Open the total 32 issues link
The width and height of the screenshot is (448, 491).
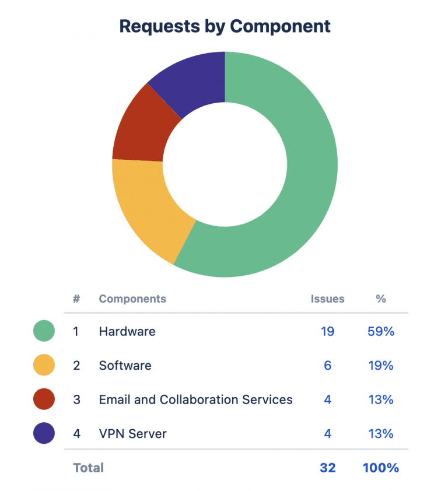[x=327, y=468]
